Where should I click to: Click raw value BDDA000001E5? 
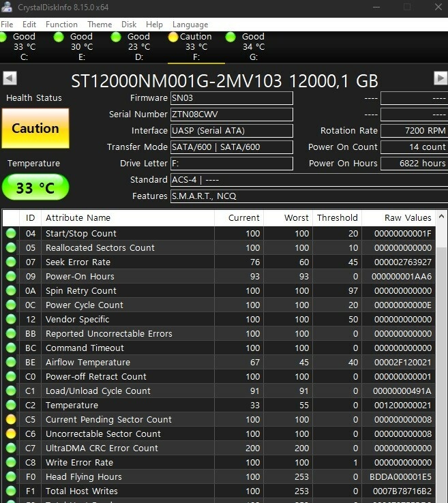pos(400,476)
